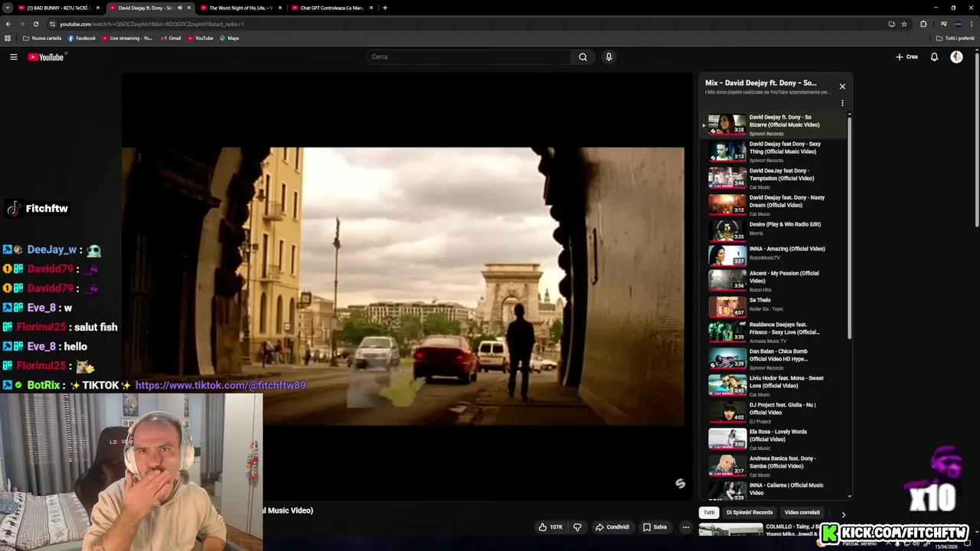Open the YouTube guide hamburger menu
Viewport: 980px width, 551px height.
click(x=13, y=57)
